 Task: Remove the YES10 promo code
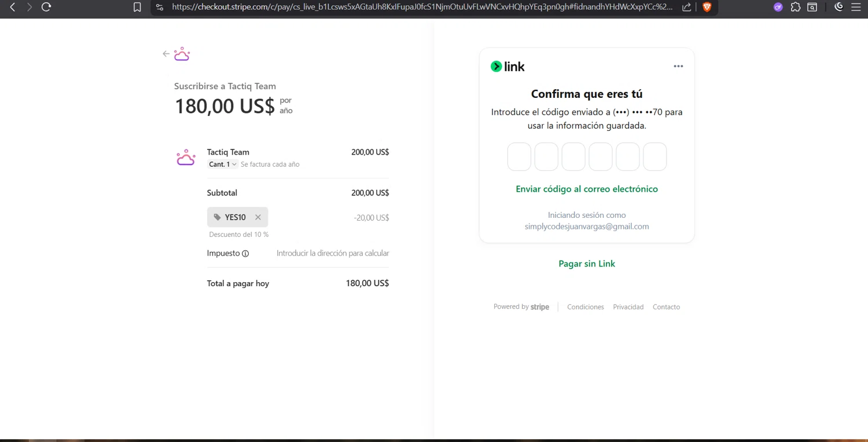click(258, 217)
